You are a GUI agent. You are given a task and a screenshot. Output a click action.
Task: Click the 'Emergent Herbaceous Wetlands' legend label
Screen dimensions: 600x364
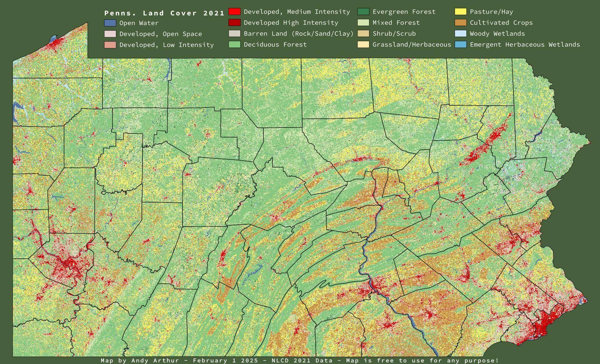(x=525, y=44)
